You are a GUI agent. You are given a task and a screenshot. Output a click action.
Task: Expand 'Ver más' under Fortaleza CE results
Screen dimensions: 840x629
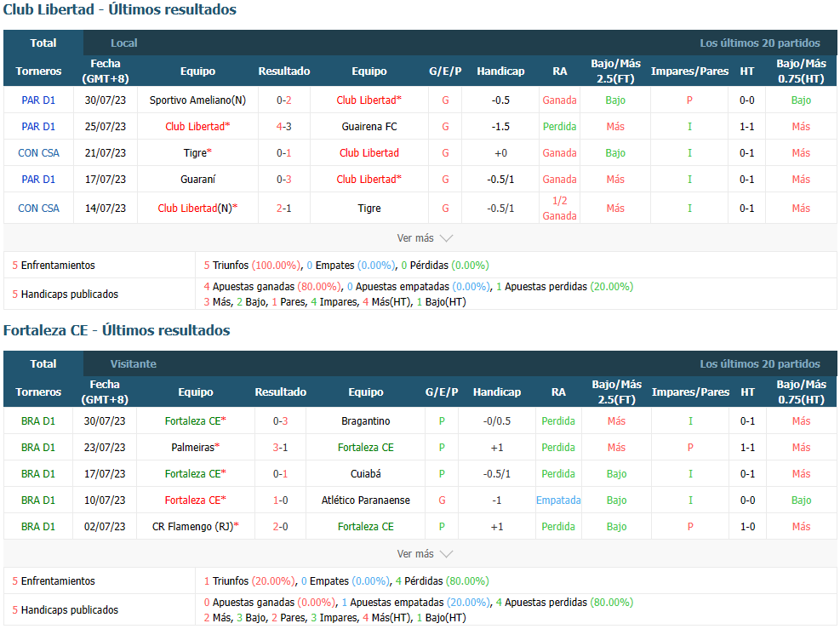pyautogui.click(x=425, y=553)
